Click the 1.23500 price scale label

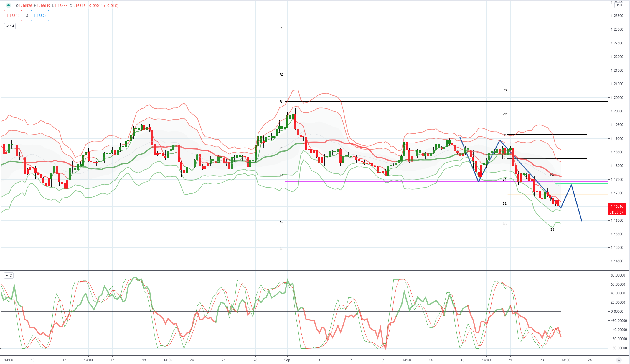(617, 16)
